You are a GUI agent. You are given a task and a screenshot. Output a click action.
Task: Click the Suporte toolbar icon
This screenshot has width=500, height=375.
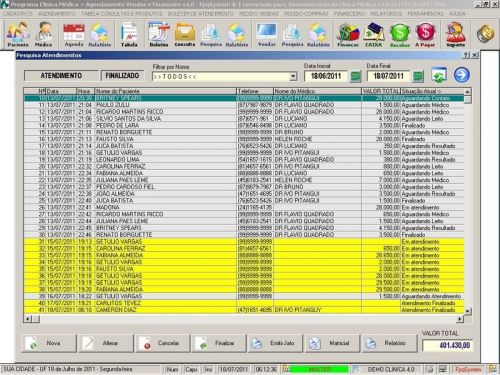click(455, 34)
